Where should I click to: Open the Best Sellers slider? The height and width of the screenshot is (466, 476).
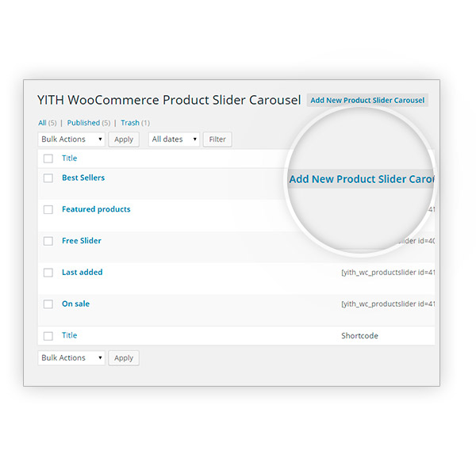point(83,178)
